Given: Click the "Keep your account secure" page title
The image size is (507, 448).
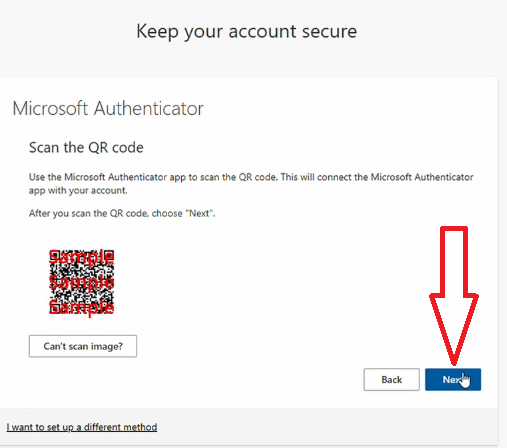Looking at the screenshot, I should pos(247,32).
